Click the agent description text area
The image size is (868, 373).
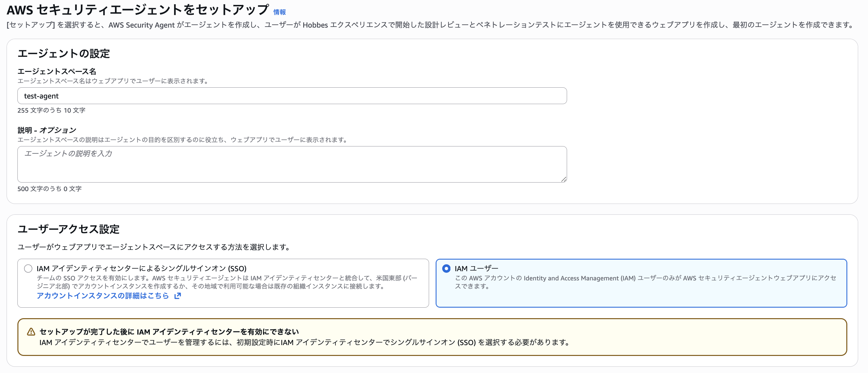[292, 164]
